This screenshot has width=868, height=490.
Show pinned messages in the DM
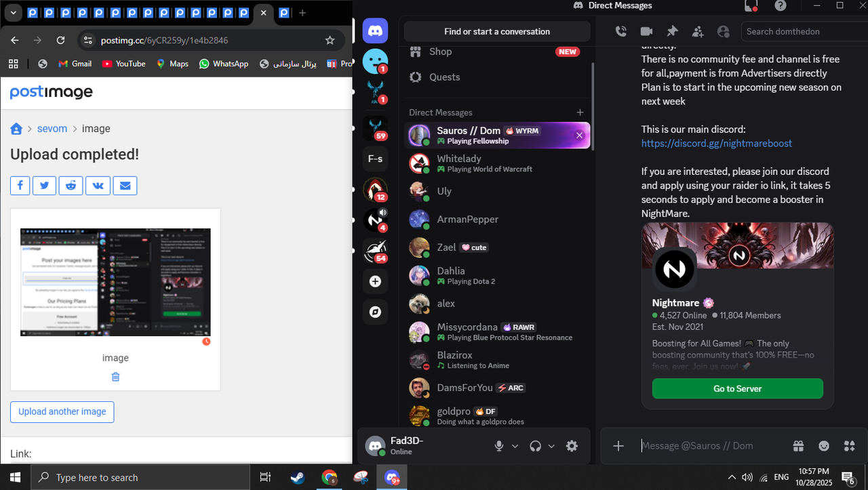672,31
